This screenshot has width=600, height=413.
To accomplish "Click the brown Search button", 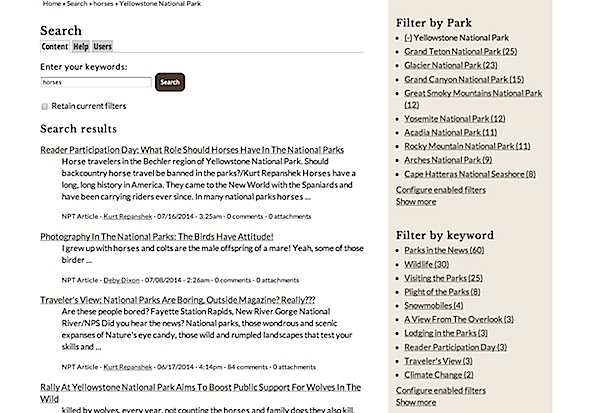I will 170,82.
